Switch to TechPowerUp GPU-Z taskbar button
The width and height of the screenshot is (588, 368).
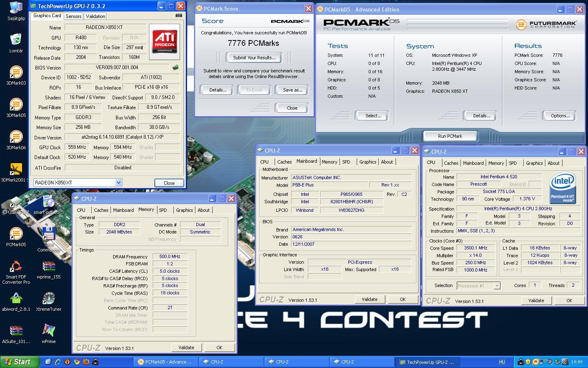coord(427,362)
